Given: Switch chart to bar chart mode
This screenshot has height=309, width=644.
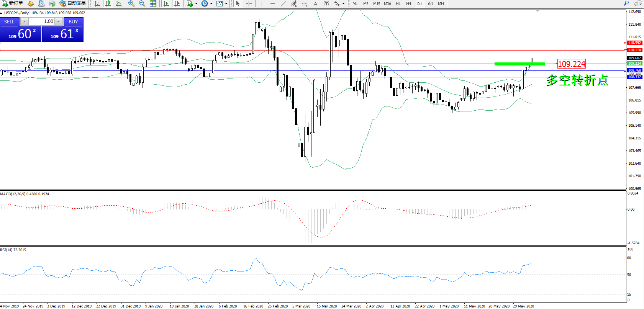Looking at the screenshot, I should [x=97, y=3].
